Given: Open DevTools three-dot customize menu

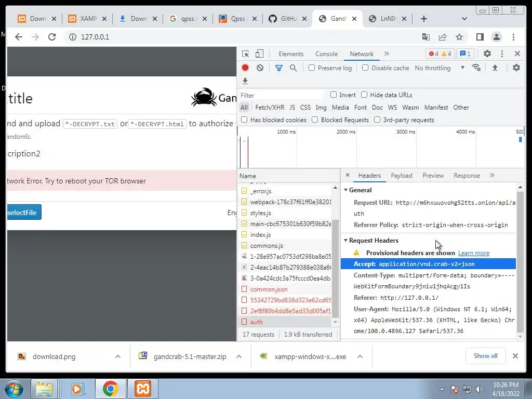Looking at the screenshot, I should point(502,54).
